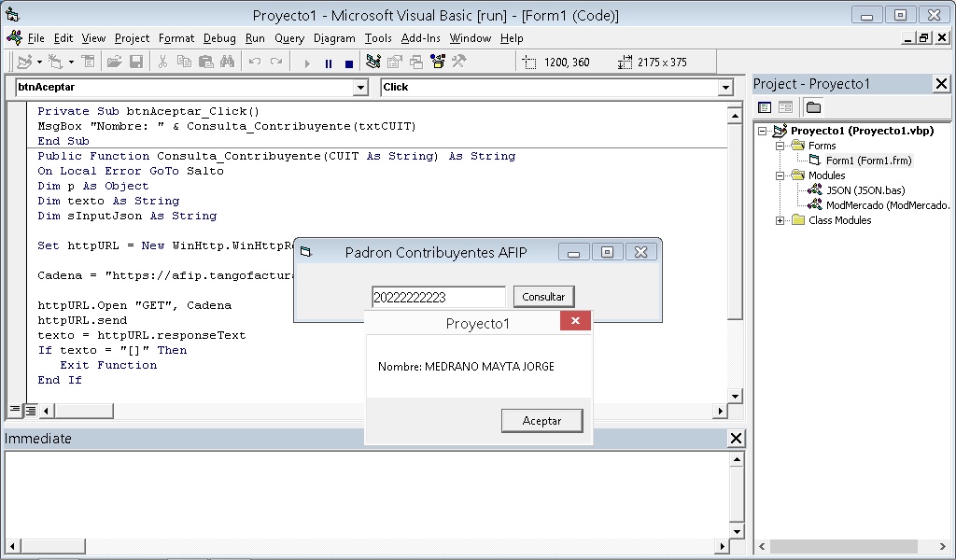Click the Break pause icon

pos(328,63)
